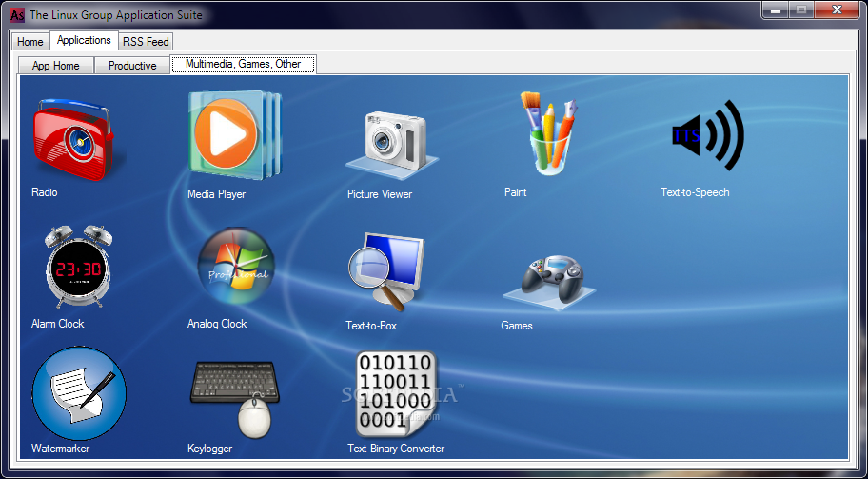The width and height of the screenshot is (868, 479).
Task: Open the Picture Viewer camera icon
Action: click(x=392, y=146)
